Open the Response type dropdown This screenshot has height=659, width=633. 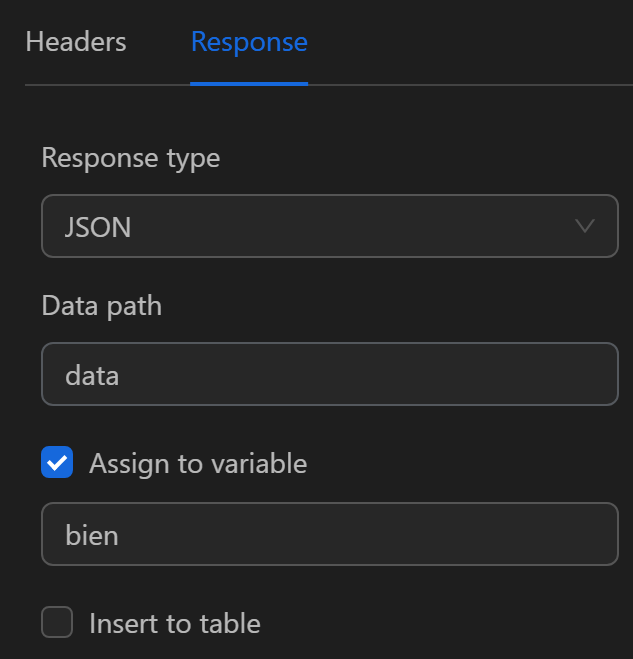coord(329,226)
